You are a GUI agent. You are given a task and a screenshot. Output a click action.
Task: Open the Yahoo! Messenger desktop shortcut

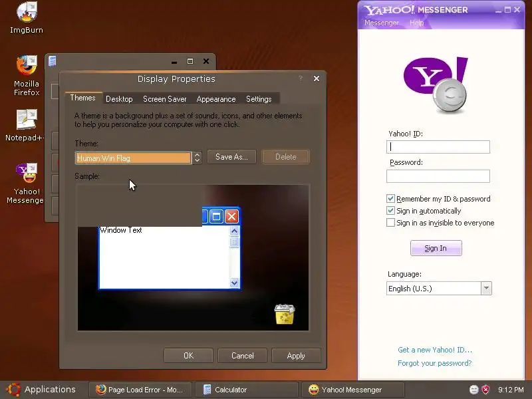click(x=25, y=184)
